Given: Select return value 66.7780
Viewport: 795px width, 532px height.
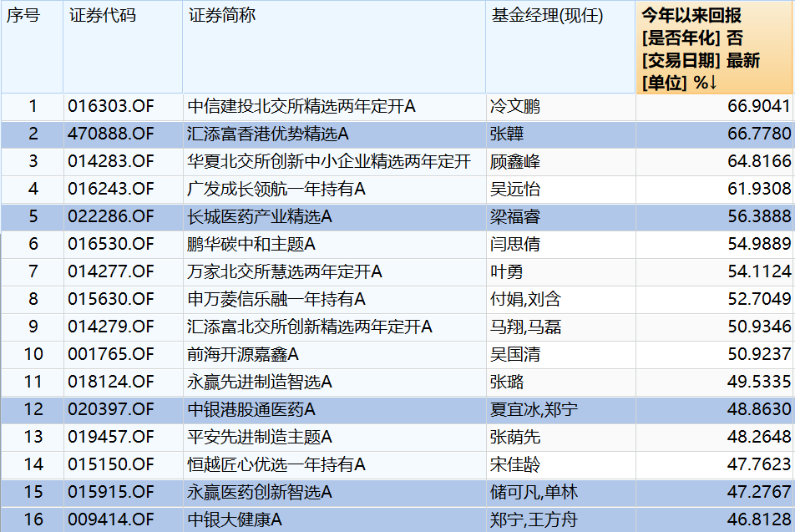Looking at the screenshot, I should 759,134.
